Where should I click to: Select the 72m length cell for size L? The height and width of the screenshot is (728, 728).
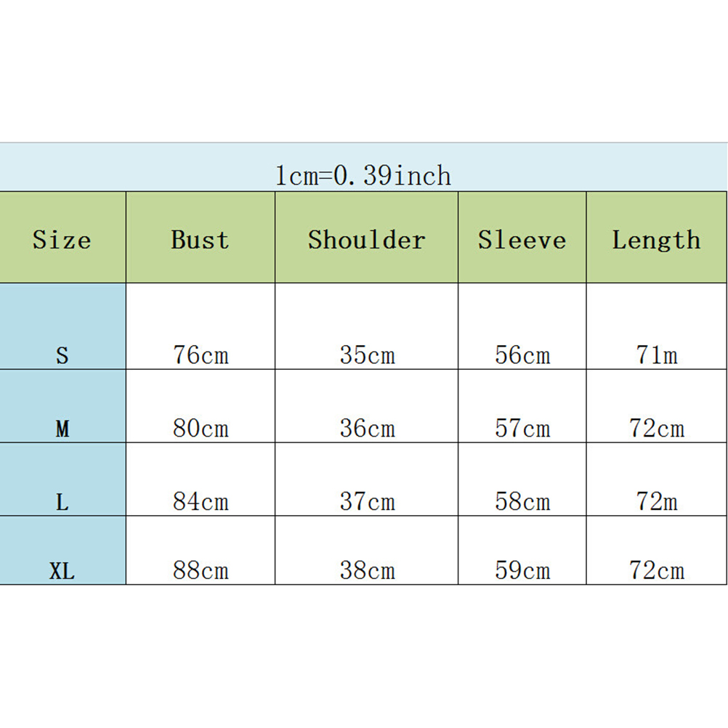tap(657, 501)
